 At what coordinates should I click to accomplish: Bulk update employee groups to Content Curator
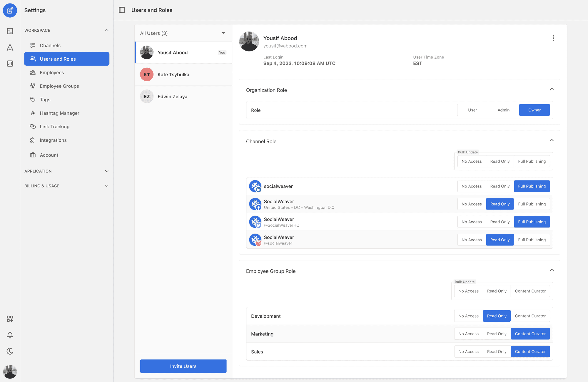530,291
